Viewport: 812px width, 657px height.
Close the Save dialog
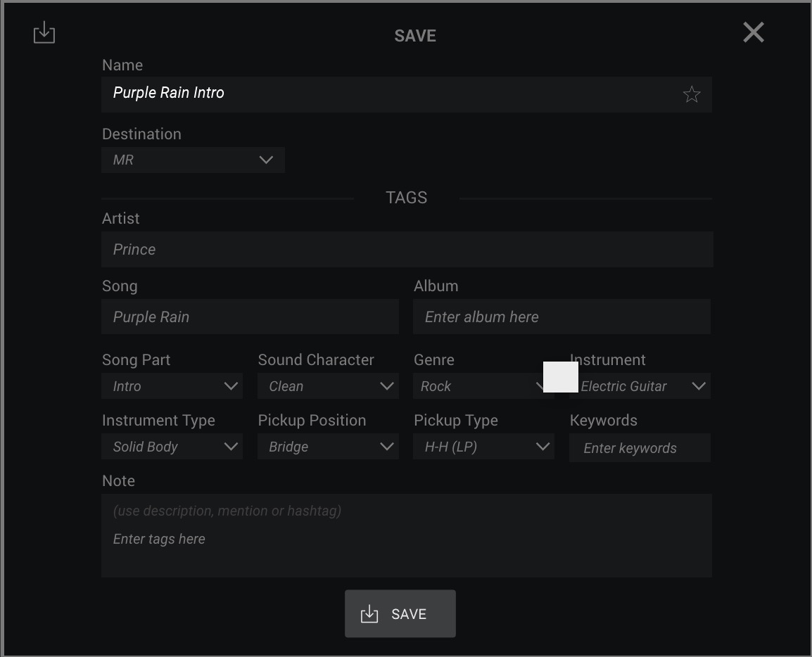pos(754,32)
